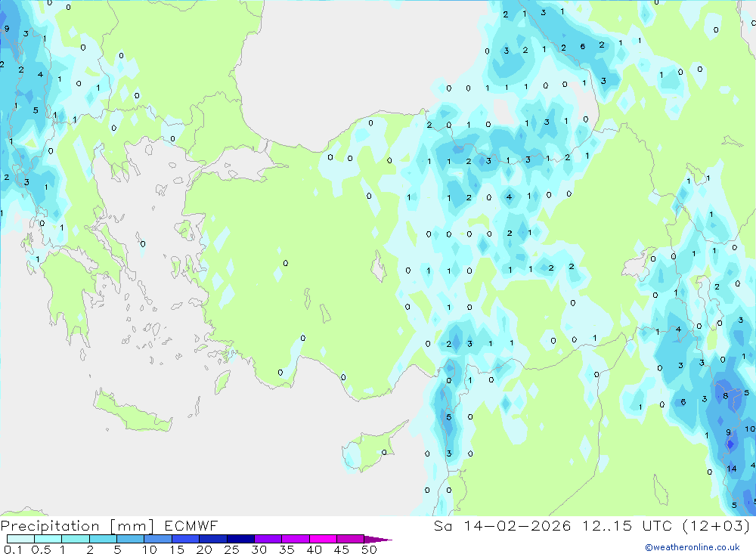The height and width of the screenshot is (554, 756).
Task: Choose the 40–45 mm bright magenta legend swatch
Action: [x=323, y=539]
